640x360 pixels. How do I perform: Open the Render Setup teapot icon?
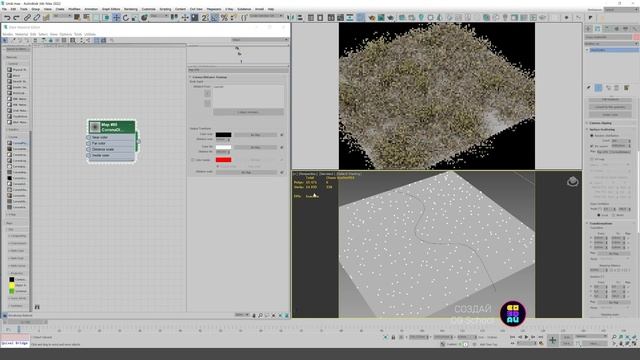click(x=372, y=18)
